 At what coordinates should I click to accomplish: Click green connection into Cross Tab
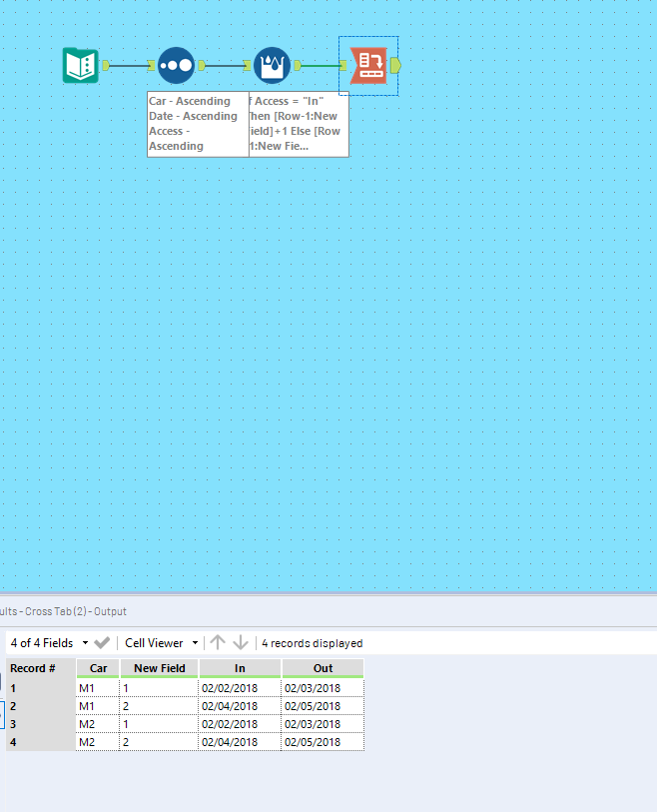click(321, 65)
